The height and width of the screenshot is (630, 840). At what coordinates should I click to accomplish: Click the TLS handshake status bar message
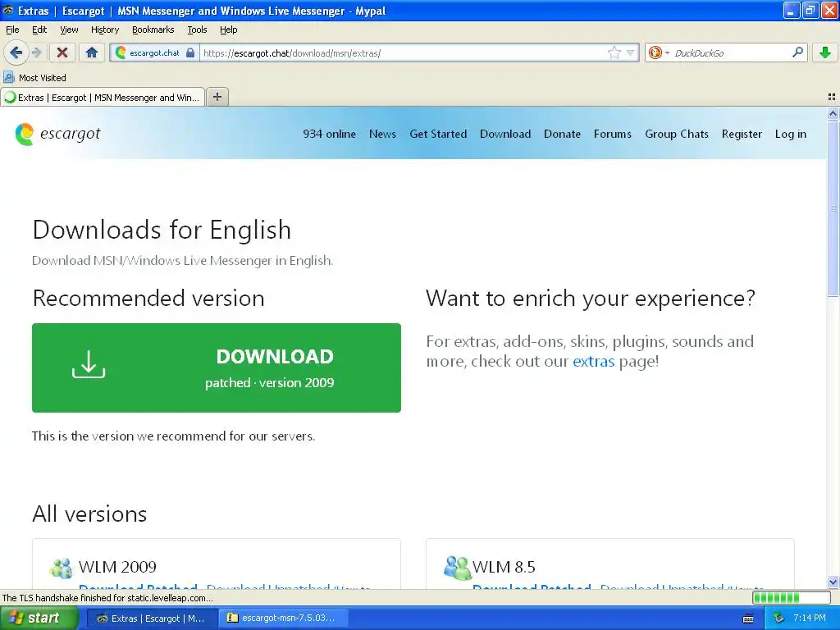pyautogui.click(x=107, y=598)
